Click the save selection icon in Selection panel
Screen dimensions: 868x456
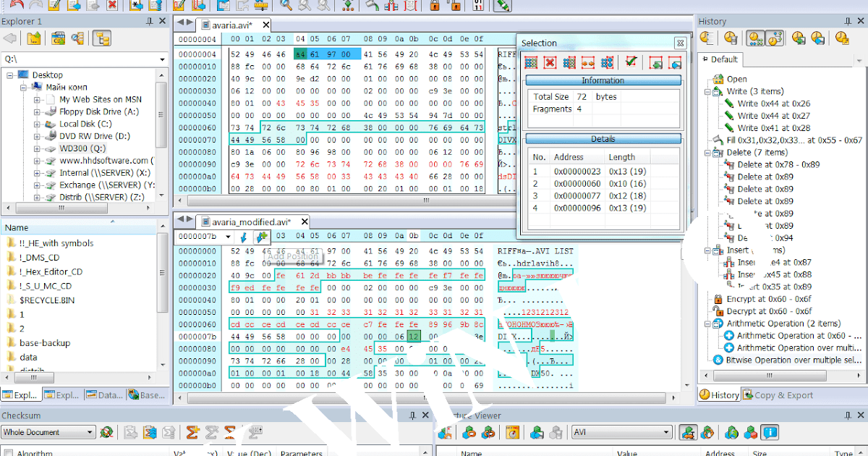pyautogui.click(x=675, y=63)
